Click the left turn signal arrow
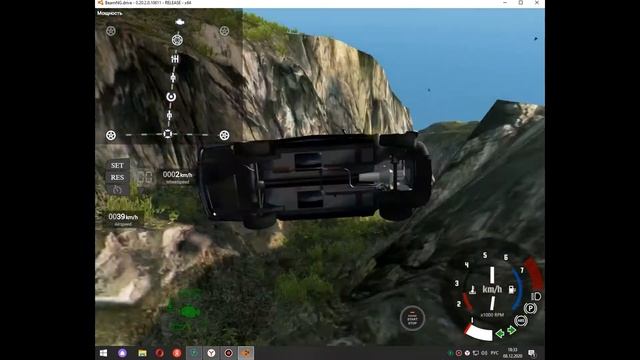The image size is (640, 360). tap(500, 333)
